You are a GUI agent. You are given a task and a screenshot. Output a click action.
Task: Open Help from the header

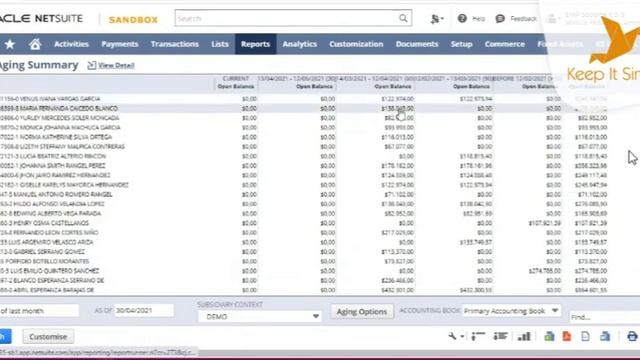pyautogui.click(x=471, y=19)
